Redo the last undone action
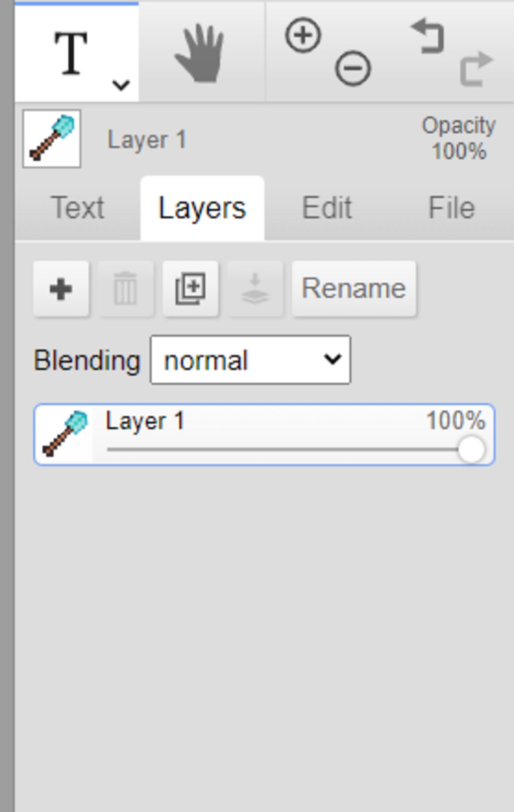 pyautogui.click(x=476, y=69)
